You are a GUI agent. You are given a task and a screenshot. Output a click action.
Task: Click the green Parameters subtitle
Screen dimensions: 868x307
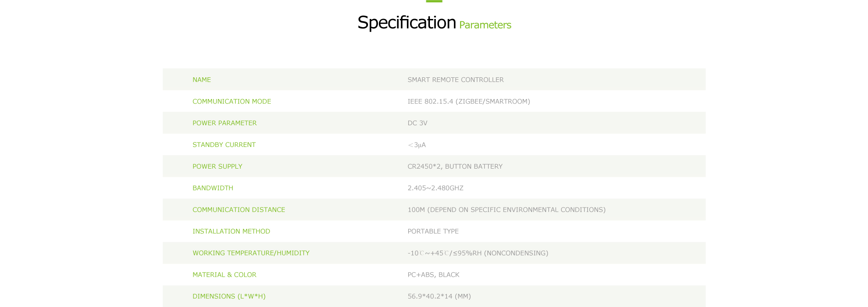click(x=485, y=25)
